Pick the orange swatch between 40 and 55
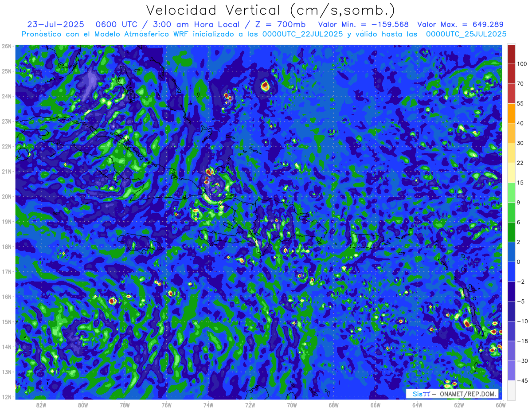The width and height of the screenshot is (532, 411). pos(511,113)
